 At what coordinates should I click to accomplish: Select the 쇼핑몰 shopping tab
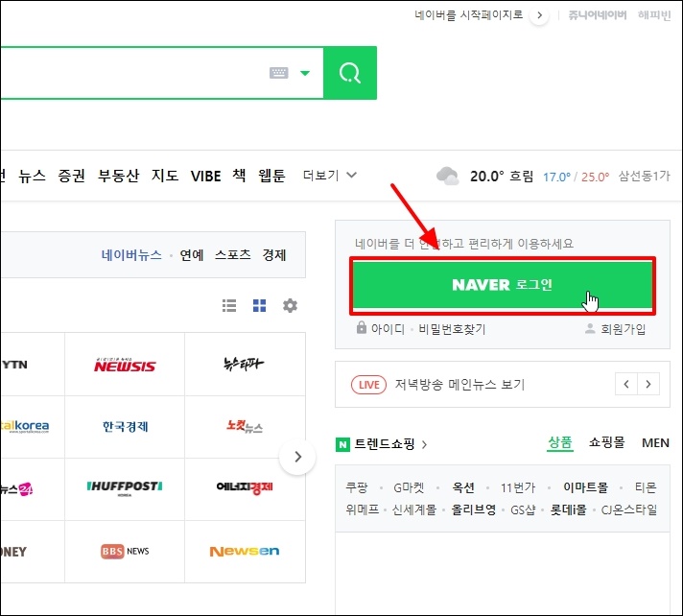607,442
